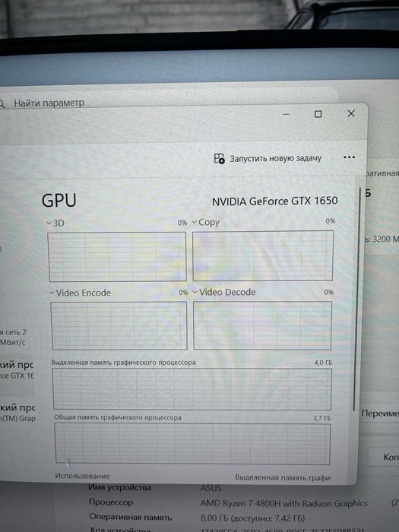Select the Radeon(TM) Graphics GPU sidebar entry
The width and height of the screenshot is (399, 532).
click(17, 413)
